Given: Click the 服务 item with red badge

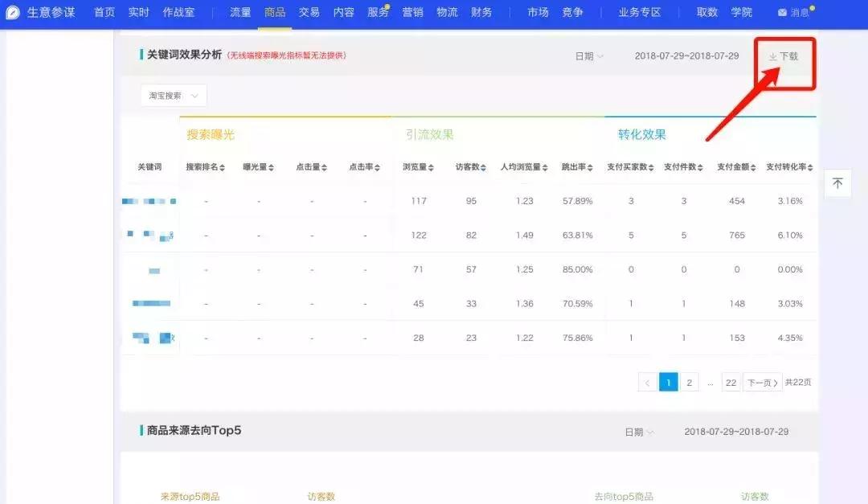Looking at the screenshot, I should coord(378,12).
